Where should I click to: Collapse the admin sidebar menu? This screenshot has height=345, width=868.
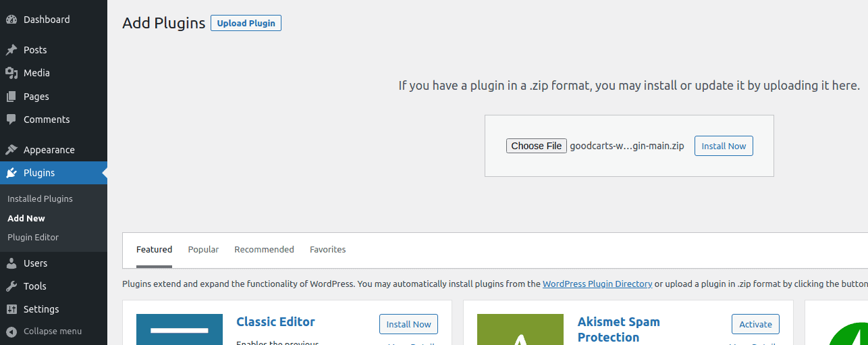[53, 331]
